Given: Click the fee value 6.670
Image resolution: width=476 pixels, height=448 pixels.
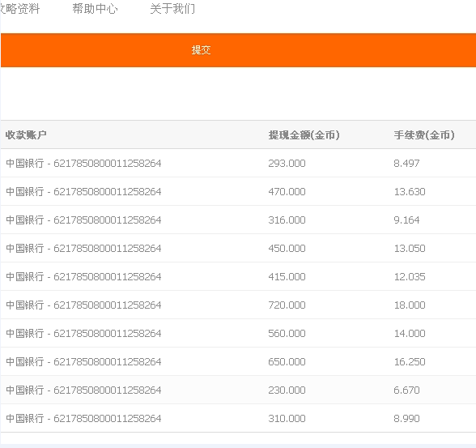Looking at the screenshot, I should 406,390.
